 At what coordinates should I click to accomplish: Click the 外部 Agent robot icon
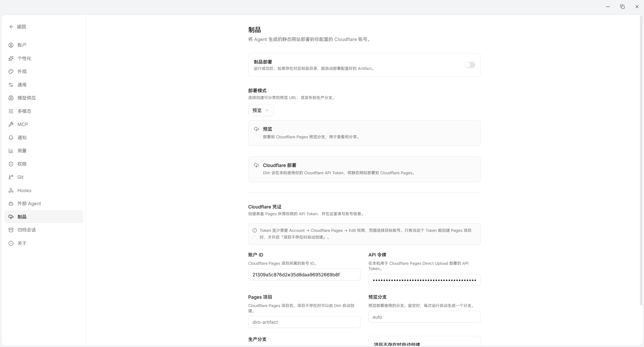[x=11, y=203]
